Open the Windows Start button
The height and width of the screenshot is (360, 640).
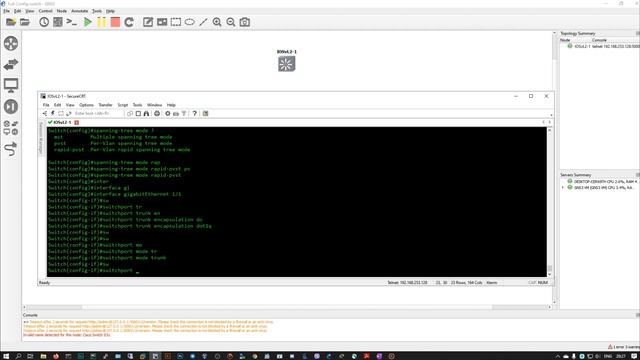(x=6, y=356)
